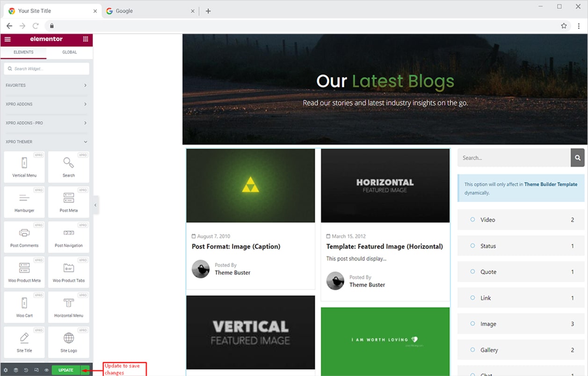Focus the Search Widget field in Elementor panel
Screen dimensions: 588x376
click(46, 69)
